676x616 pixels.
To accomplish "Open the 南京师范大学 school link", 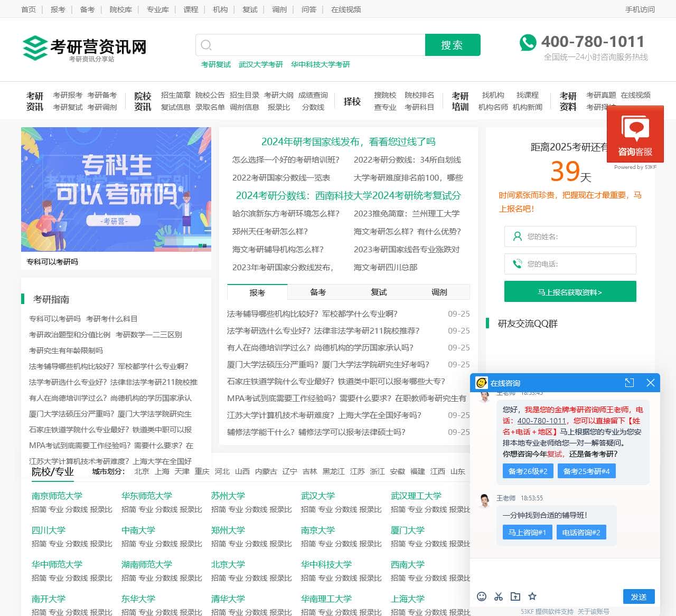I will click(x=57, y=496).
